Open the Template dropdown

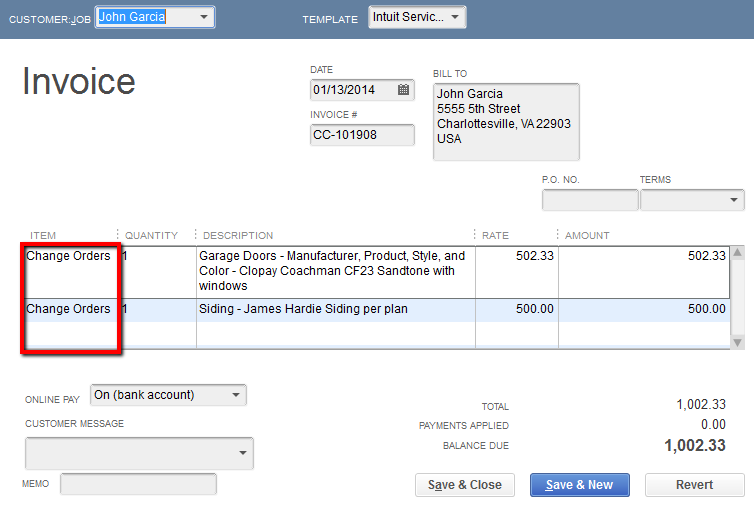(417, 17)
